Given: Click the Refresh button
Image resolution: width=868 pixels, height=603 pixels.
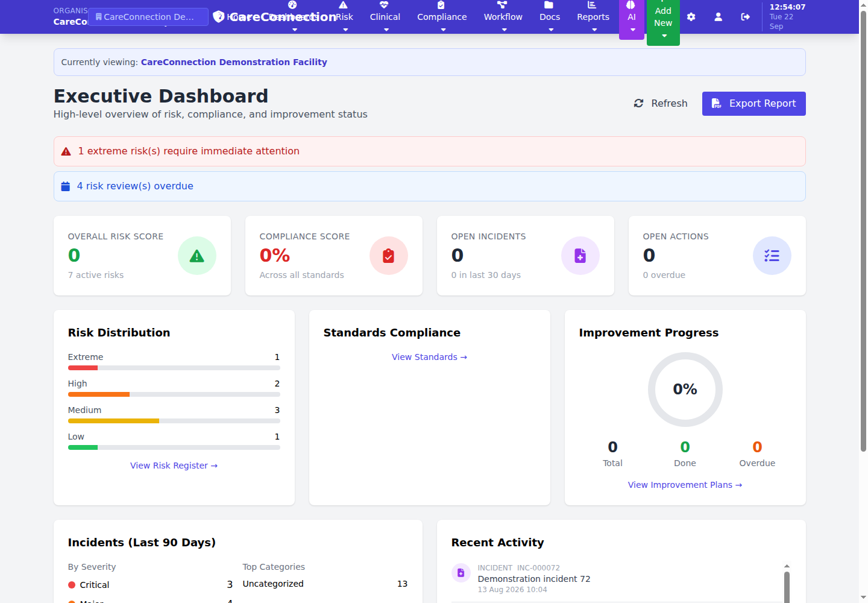Looking at the screenshot, I should click(661, 104).
